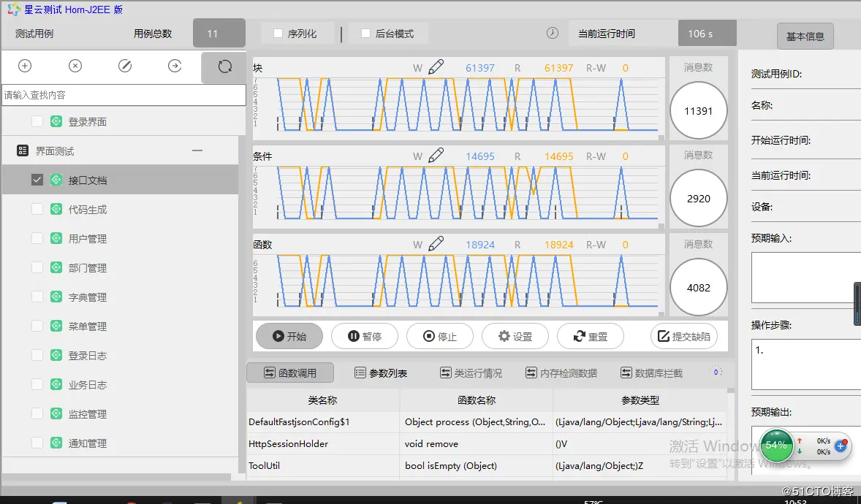This screenshot has height=504, width=861.
Task: Click the clock icon beside 当前运行时间
Action: (553, 33)
